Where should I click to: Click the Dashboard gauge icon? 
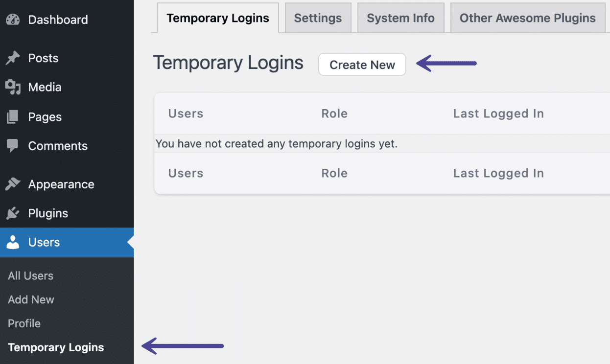coord(12,20)
